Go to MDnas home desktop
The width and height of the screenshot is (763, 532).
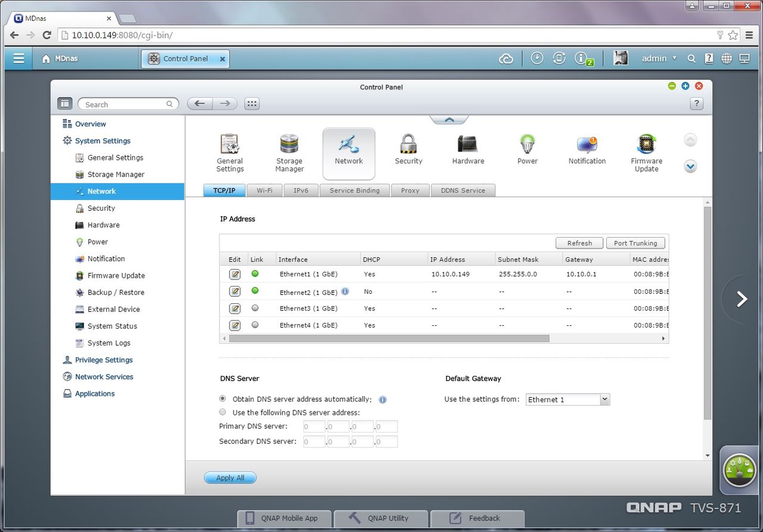tap(60, 58)
